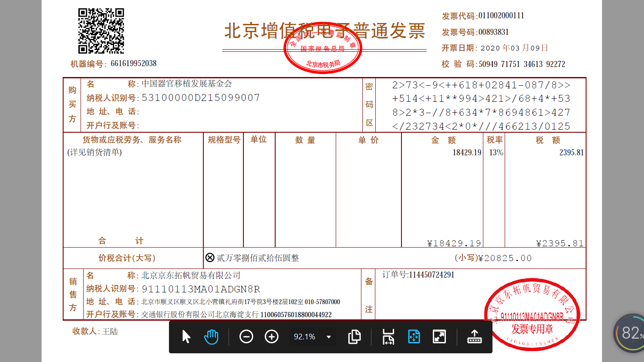Click the seller name 北京京东拓帆贸易有限公司

[191, 275]
